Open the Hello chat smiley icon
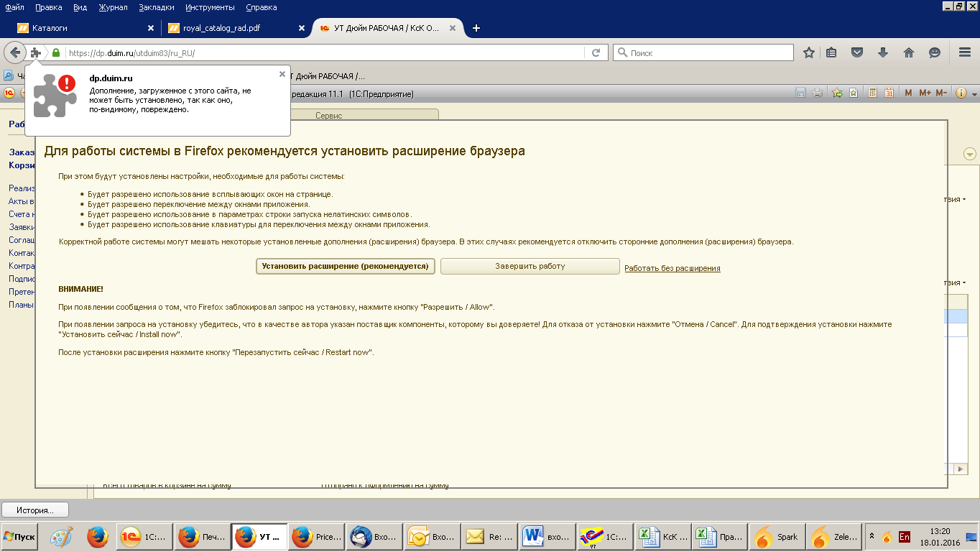Screen dimensions: 980x552 tap(935, 52)
